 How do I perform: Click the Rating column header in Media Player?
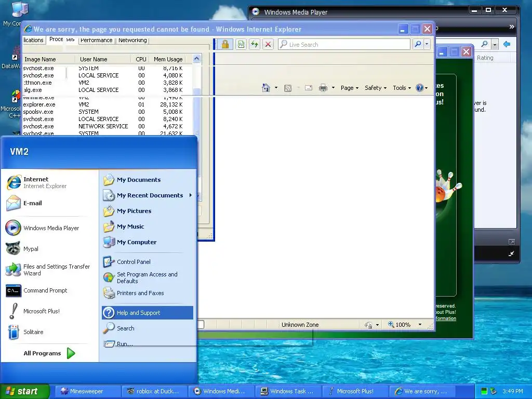485,58
